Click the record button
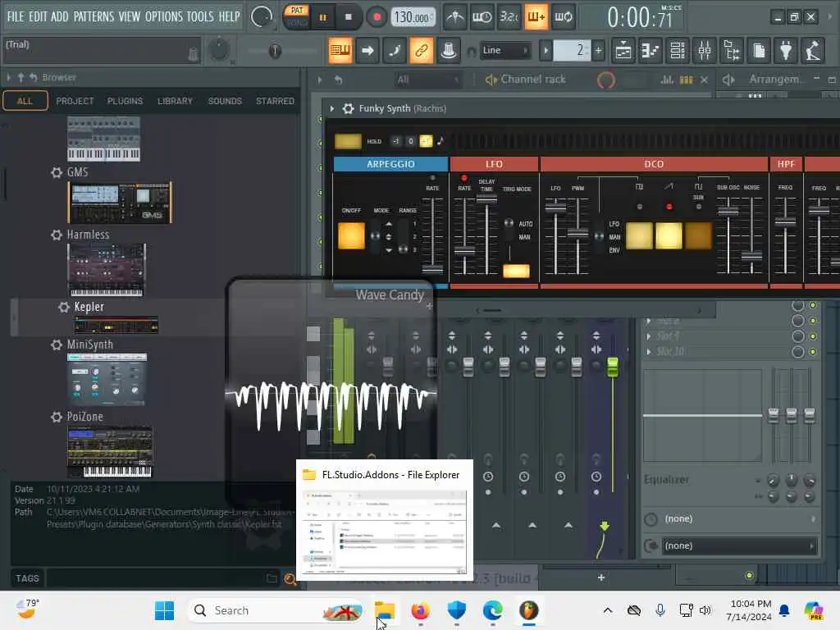This screenshot has height=630, width=840. 377,17
